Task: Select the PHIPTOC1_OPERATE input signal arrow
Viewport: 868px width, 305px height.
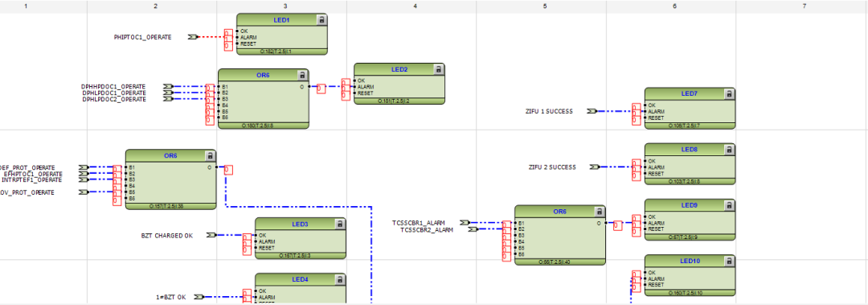Action: (x=193, y=37)
